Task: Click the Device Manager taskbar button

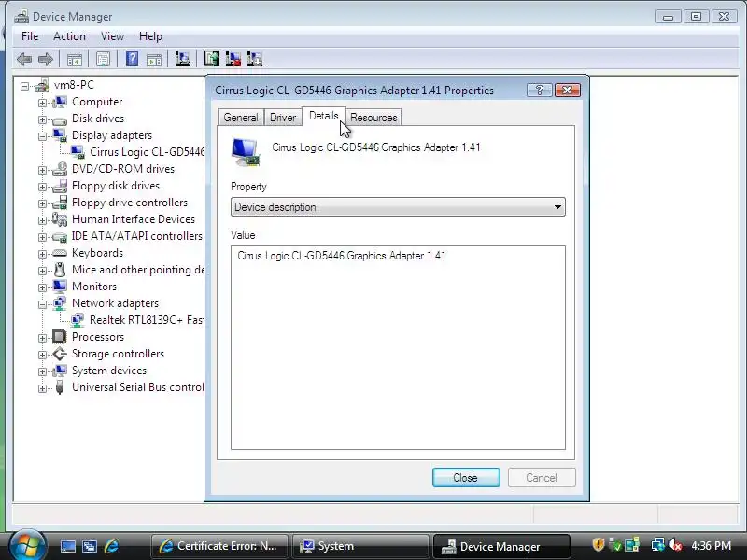Action: (x=501, y=546)
